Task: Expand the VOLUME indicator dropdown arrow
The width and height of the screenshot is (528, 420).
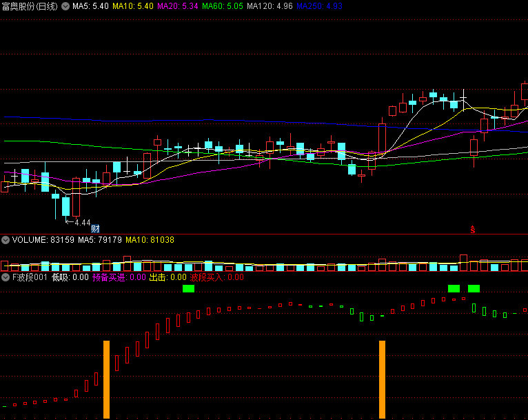Action: click(6, 240)
